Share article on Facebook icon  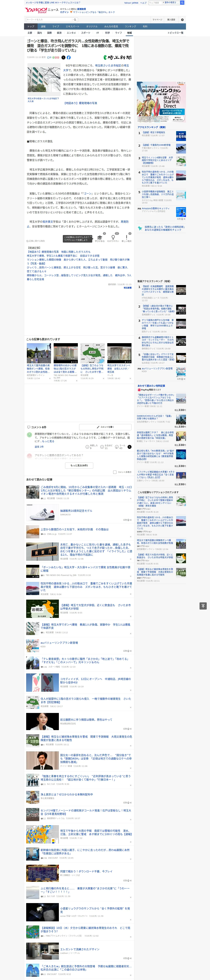tap(69, 57)
